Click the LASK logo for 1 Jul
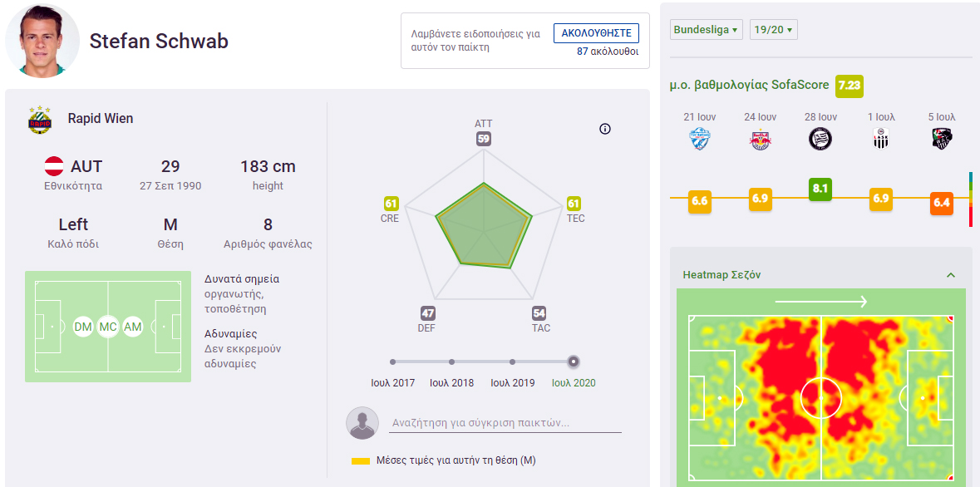 [881, 140]
